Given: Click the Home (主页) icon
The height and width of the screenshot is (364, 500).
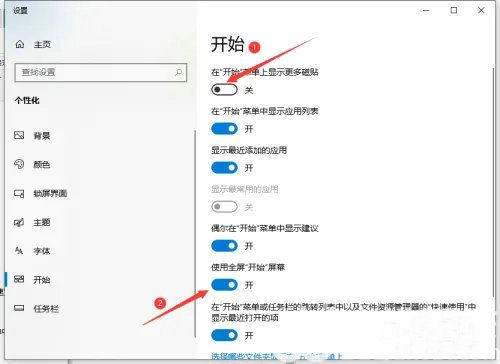Looking at the screenshot, I should (20, 44).
